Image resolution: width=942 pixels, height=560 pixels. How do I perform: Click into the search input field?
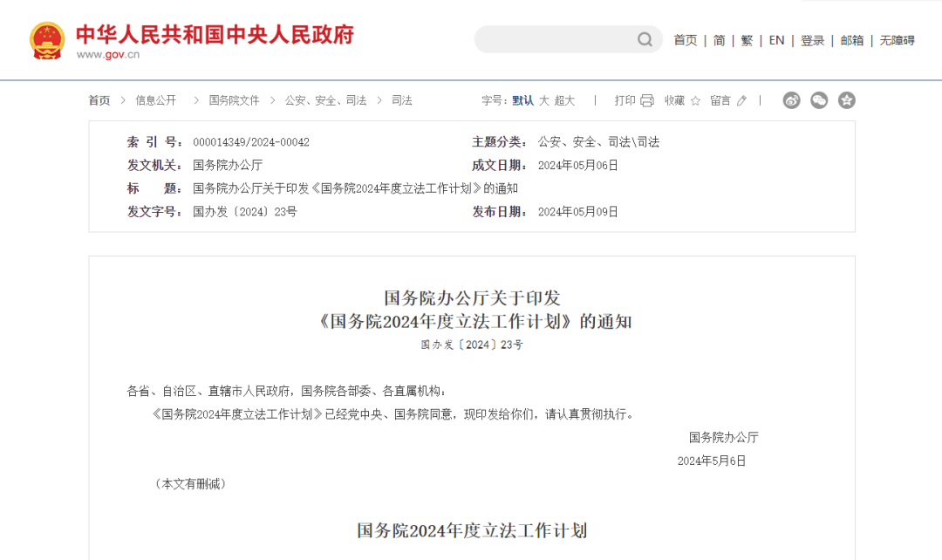point(554,39)
